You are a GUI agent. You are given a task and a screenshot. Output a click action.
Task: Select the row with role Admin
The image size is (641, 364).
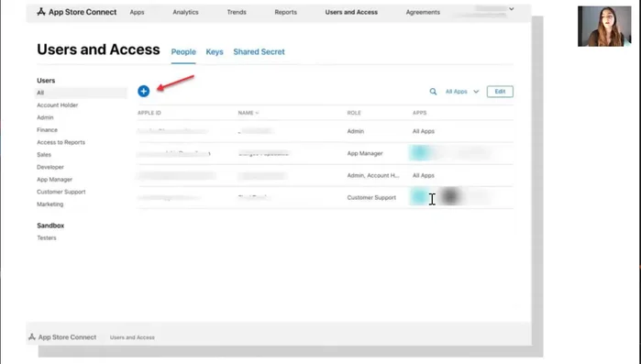click(325, 131)
